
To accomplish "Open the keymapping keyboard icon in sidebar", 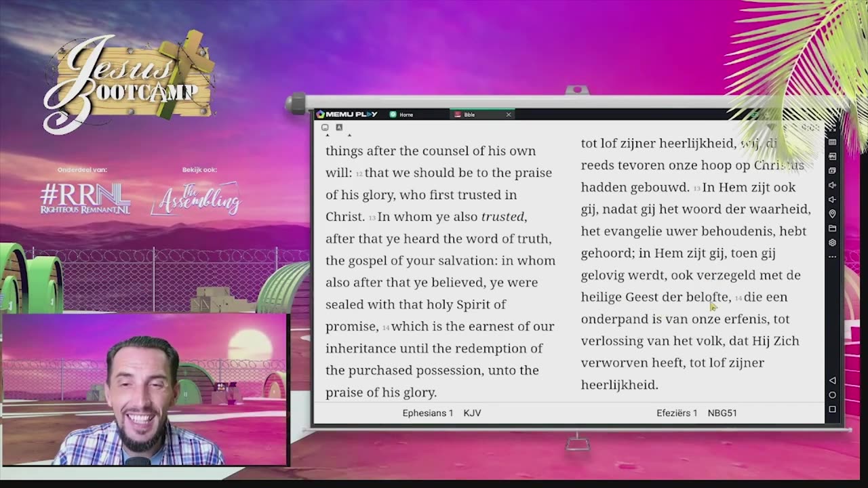I will point(832,142).
